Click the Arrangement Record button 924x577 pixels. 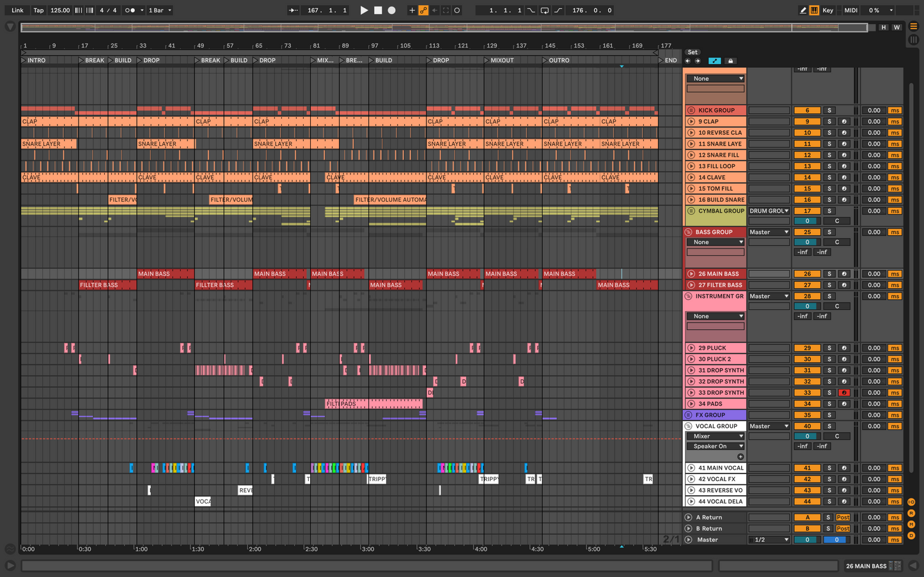pos(392,10)
